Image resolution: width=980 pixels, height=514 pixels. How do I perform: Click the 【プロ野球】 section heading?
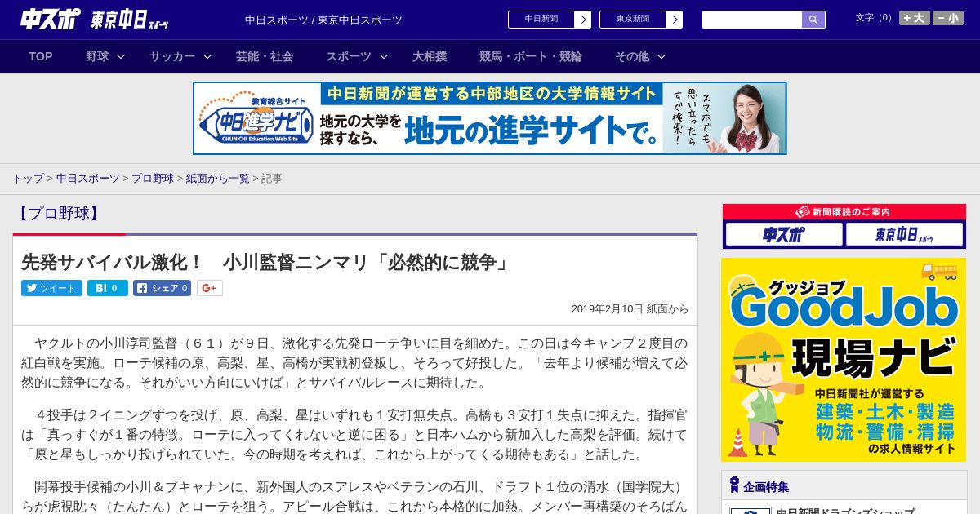click(x=59, y=214)
